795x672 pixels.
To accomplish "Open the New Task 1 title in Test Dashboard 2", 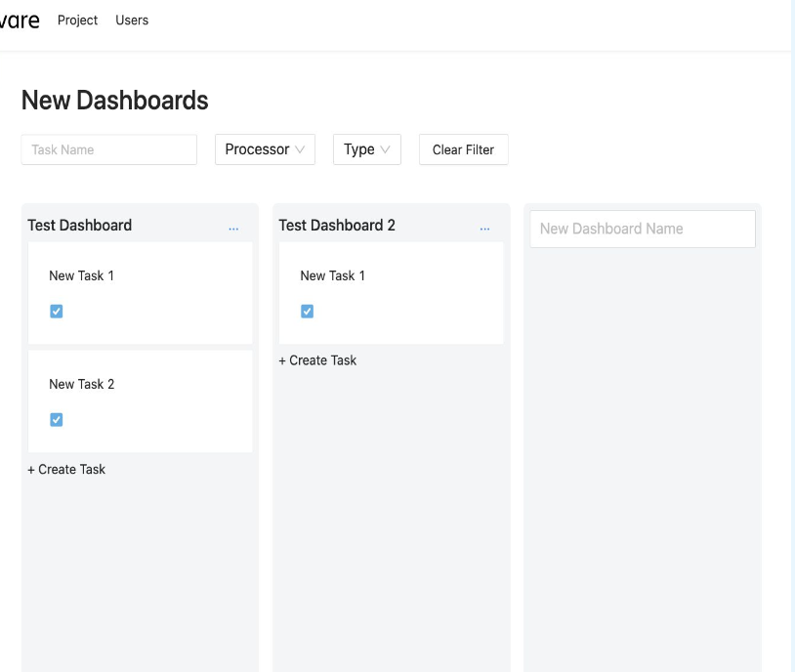I will click(332, 275).
